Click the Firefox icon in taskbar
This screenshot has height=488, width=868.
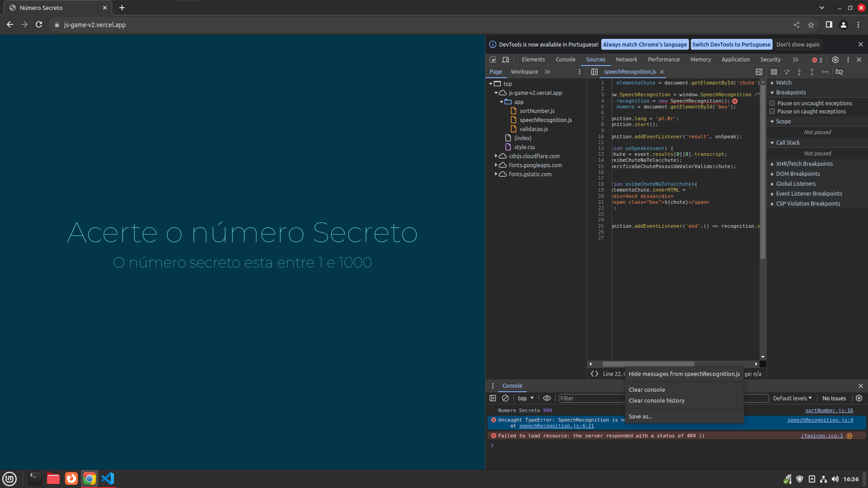(71, 479)
